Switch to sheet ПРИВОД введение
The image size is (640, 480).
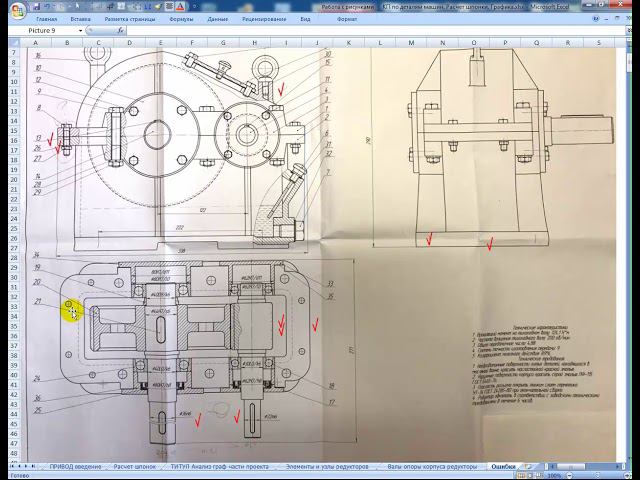coord(75,467)
